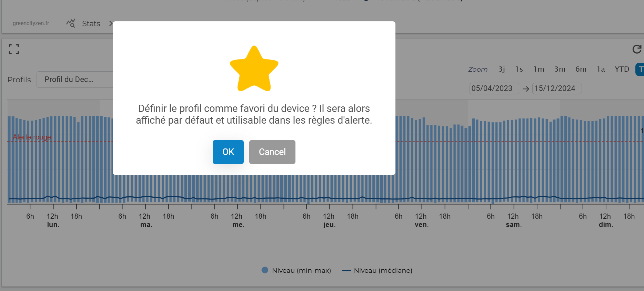Edit the start date 05/04/2023 field

point(493,89)
